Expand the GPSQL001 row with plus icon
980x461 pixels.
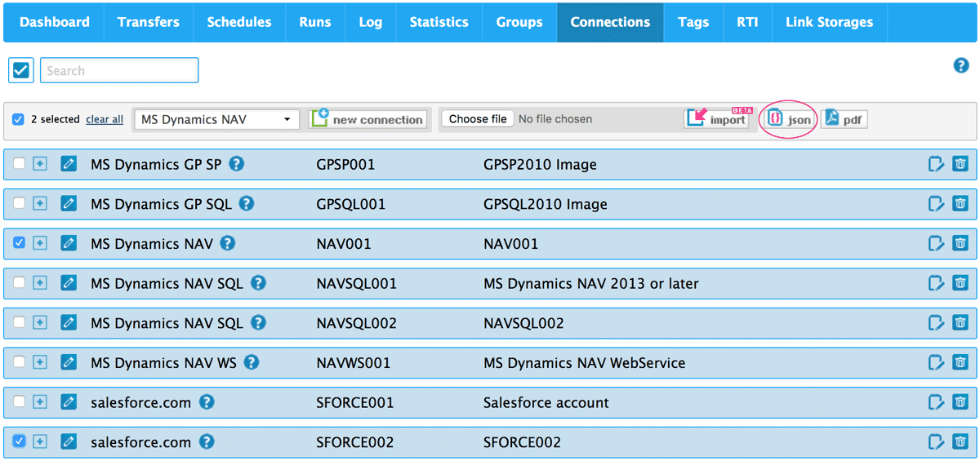(39, 204)
